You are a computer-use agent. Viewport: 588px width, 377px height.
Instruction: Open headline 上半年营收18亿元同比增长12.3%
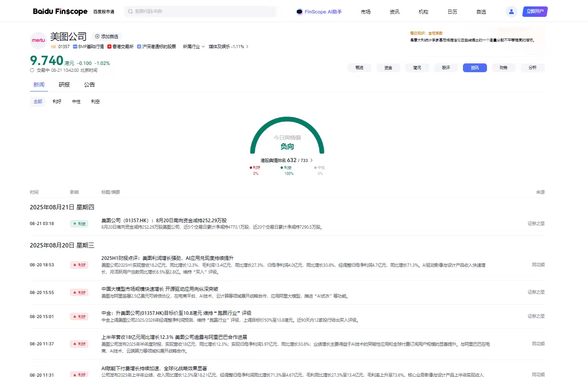point(174,337)
